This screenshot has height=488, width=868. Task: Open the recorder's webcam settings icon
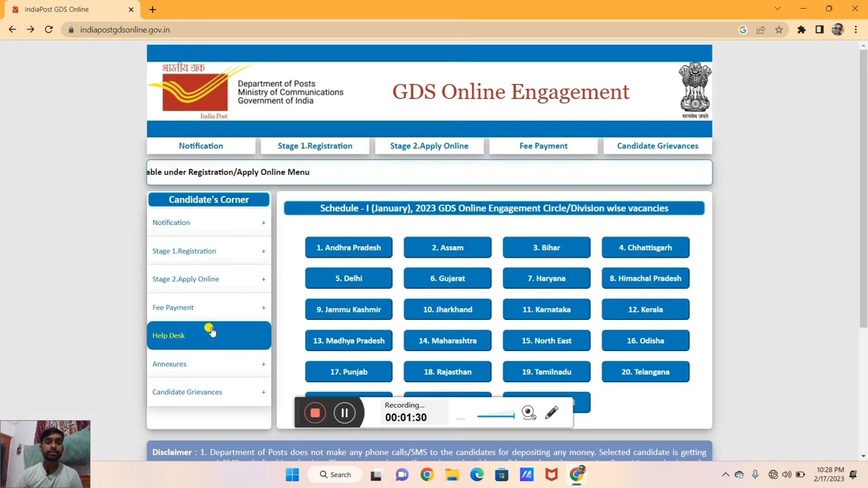pos(529,413)
